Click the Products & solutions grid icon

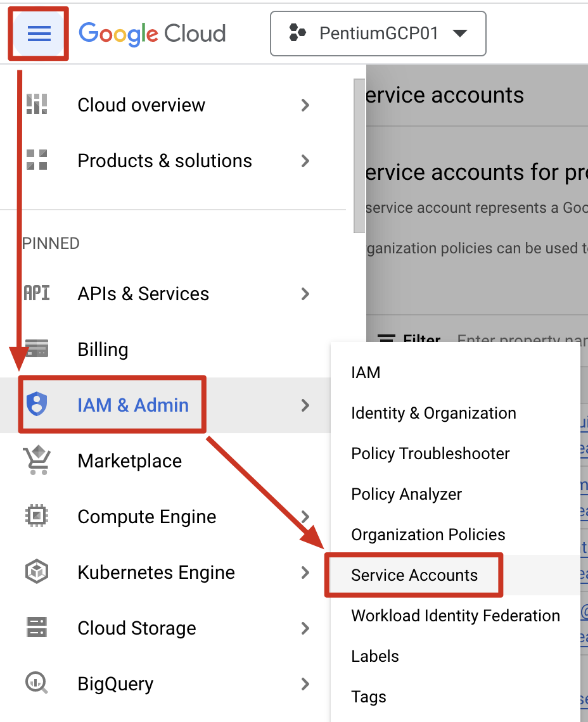[37, 160]
